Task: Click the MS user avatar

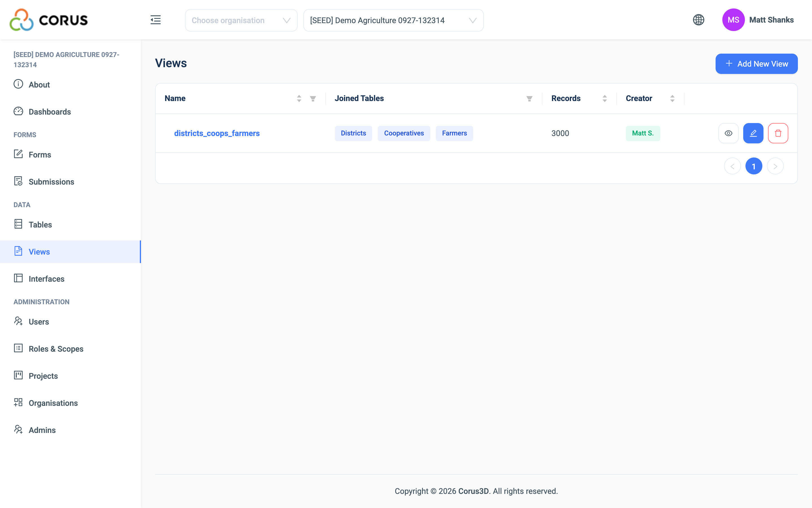Action: pyautogui.click(x=733, y=20)
